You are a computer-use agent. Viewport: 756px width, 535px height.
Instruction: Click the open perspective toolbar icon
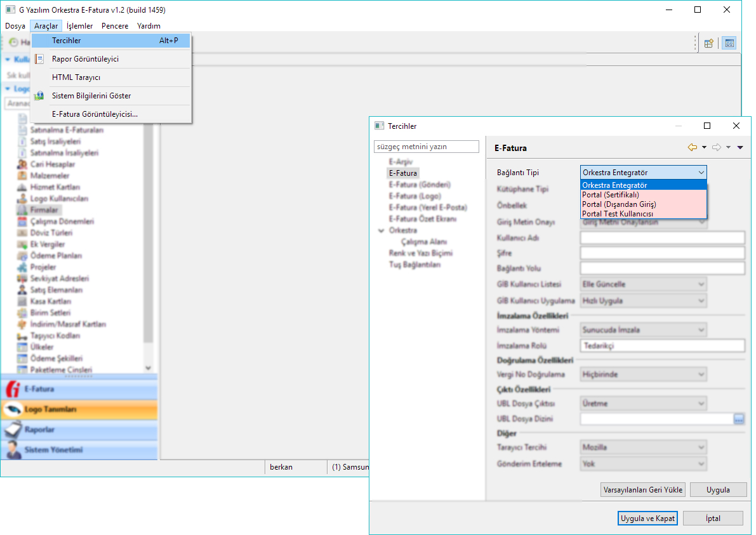pyautogui.click(x=708, y=43)
